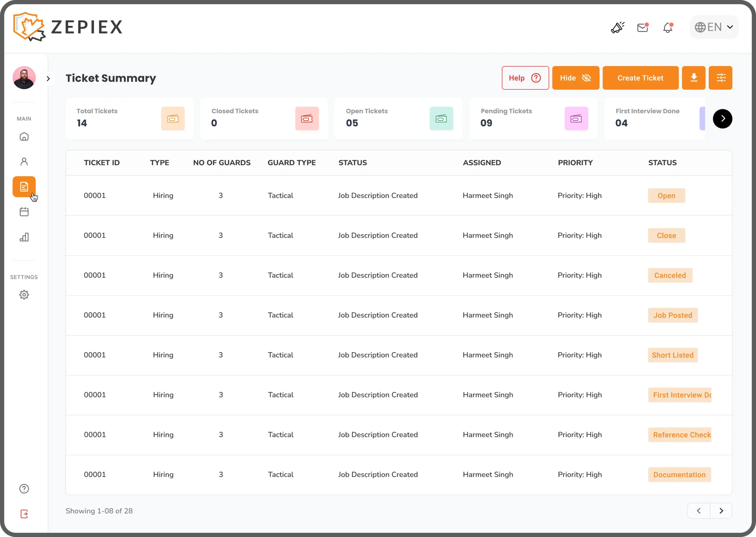Screen dimensions: 756x537
Task: Open Settings gear in sidebar
Action: pos(24,295)
